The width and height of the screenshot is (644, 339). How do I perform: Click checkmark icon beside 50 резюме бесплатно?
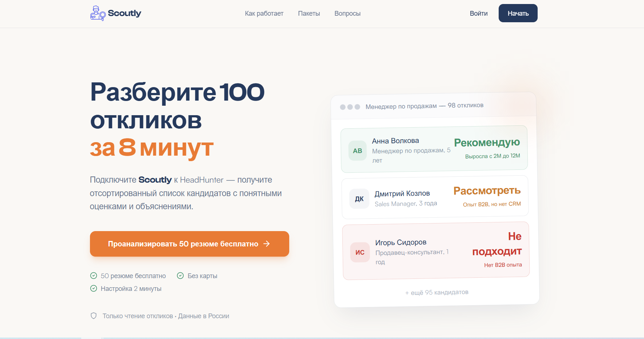click(94, 276)
